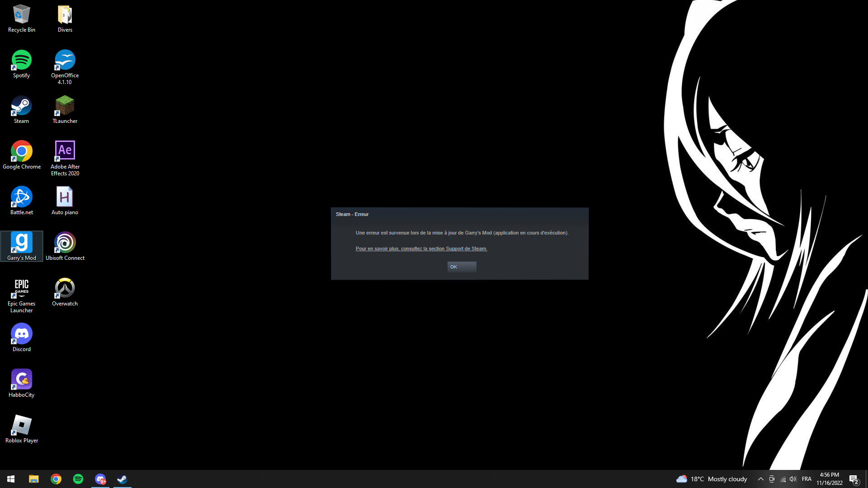
Task: Select the HabboCity desktop icon
Action: (21, 384)
